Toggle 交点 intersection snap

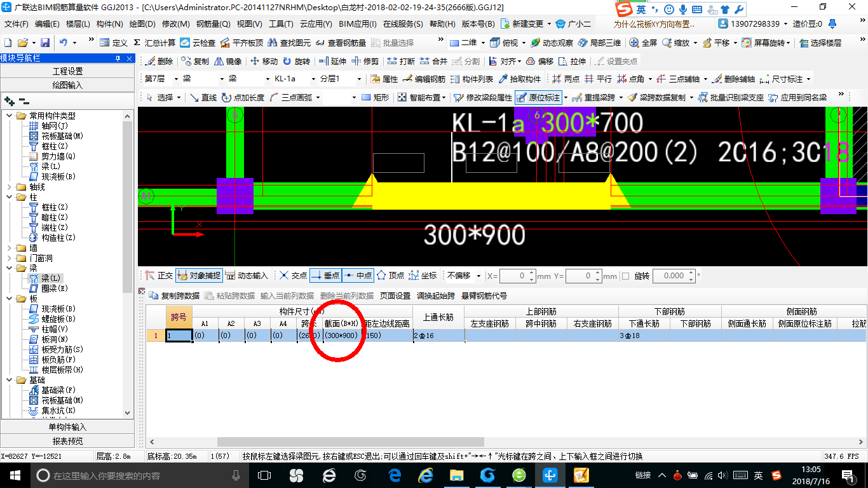294,276
